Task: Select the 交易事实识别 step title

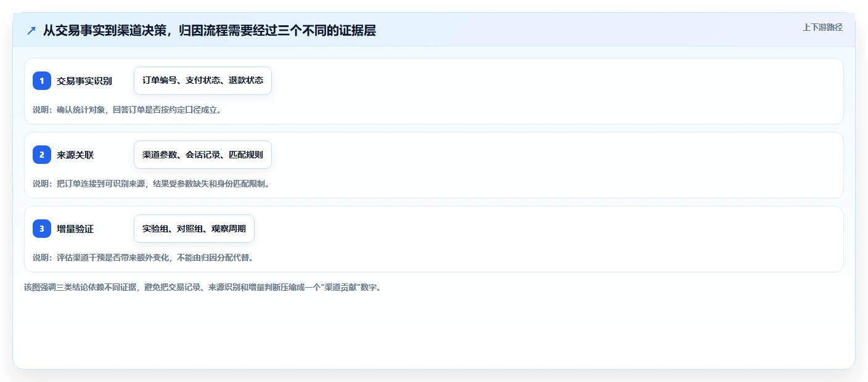Action: 84,81
